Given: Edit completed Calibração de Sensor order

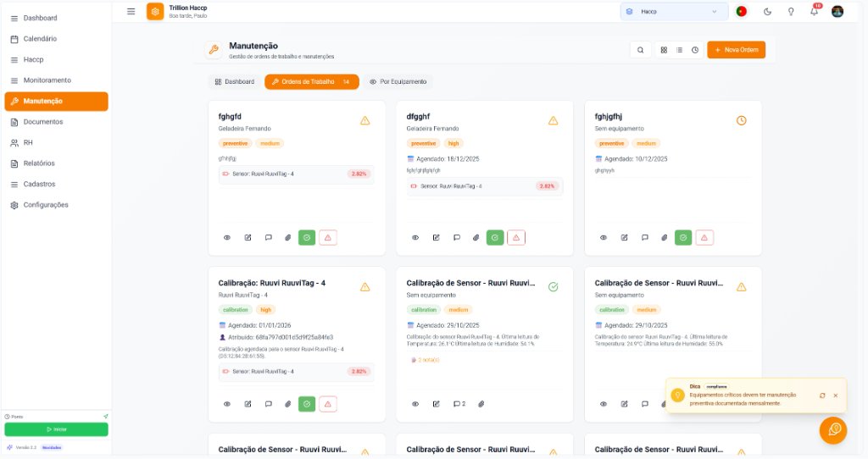Looking at the screenshot, I should [x=436, y=404].
